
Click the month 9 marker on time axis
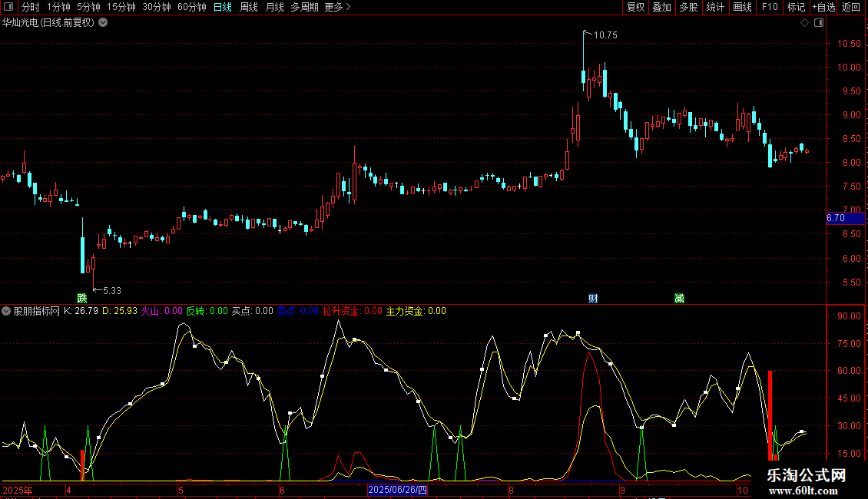coord(622,490)
